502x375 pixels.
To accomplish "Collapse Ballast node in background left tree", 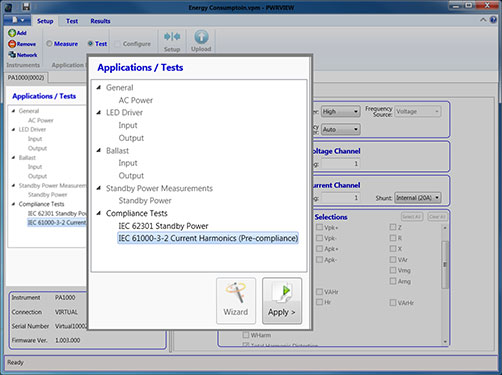I will point(13,157).
